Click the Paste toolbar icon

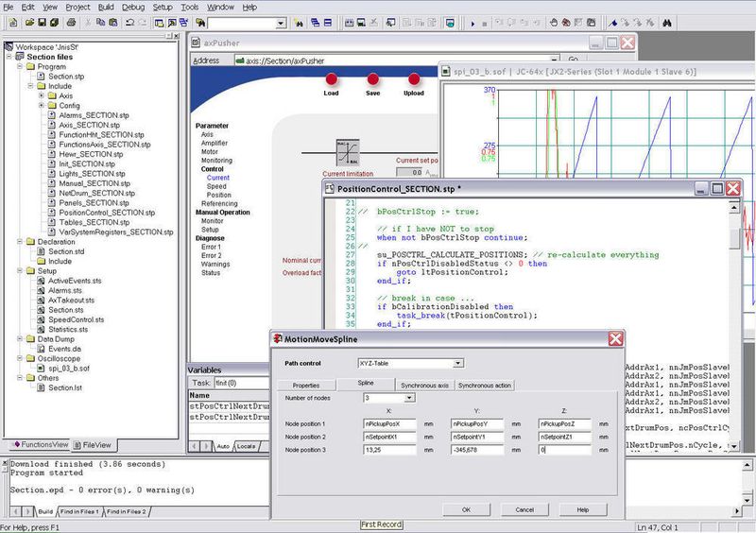112,22
